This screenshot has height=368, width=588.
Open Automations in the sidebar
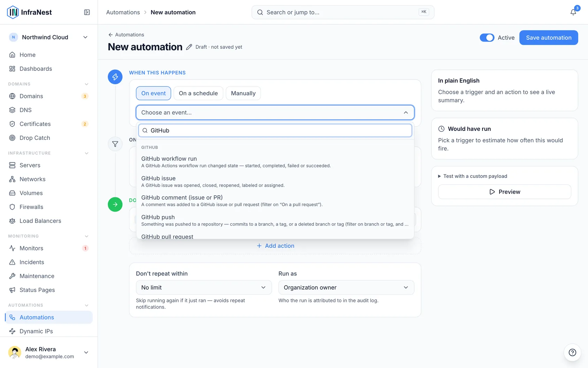click(49, 317)
